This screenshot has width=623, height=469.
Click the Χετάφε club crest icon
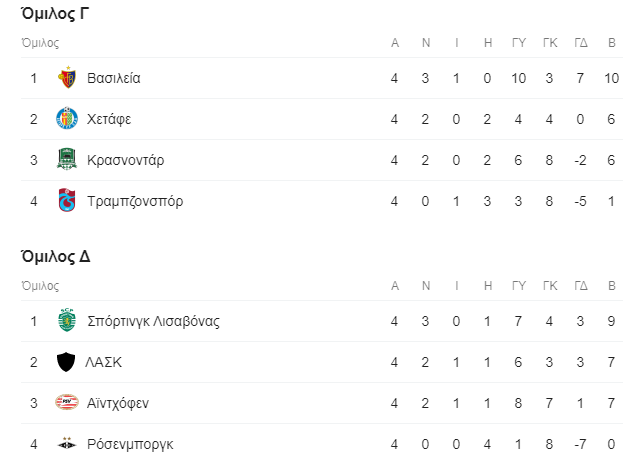click(67, 118)
